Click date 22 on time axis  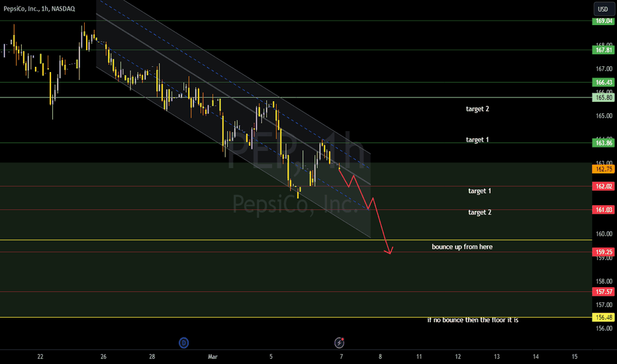(x=40, y=357)
